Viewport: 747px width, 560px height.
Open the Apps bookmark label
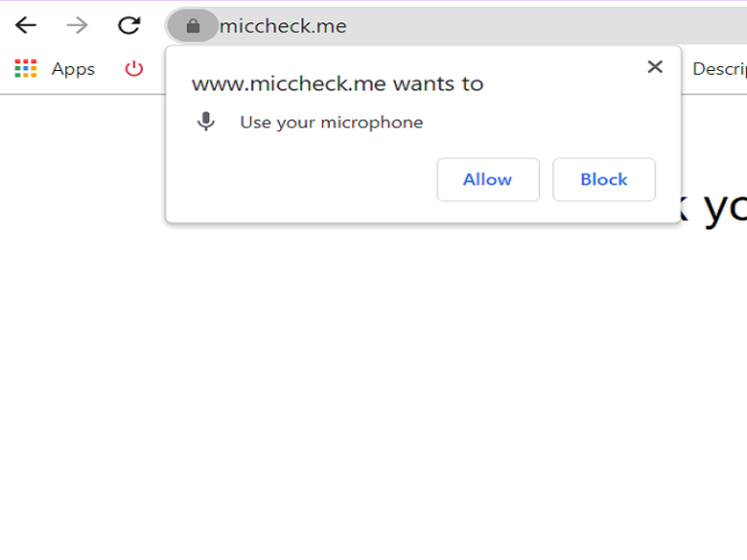(x=73, y=69)
